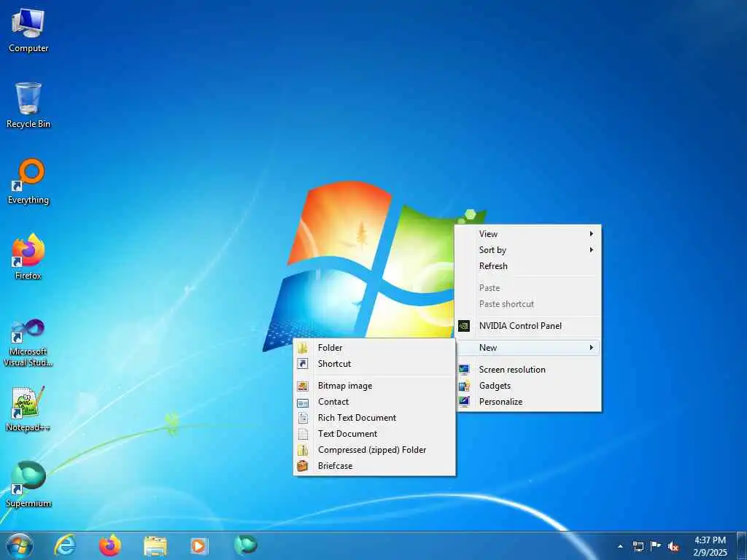Expand the View submenu
The height and width of the screenshot is (560, 747).
point(529,234)
